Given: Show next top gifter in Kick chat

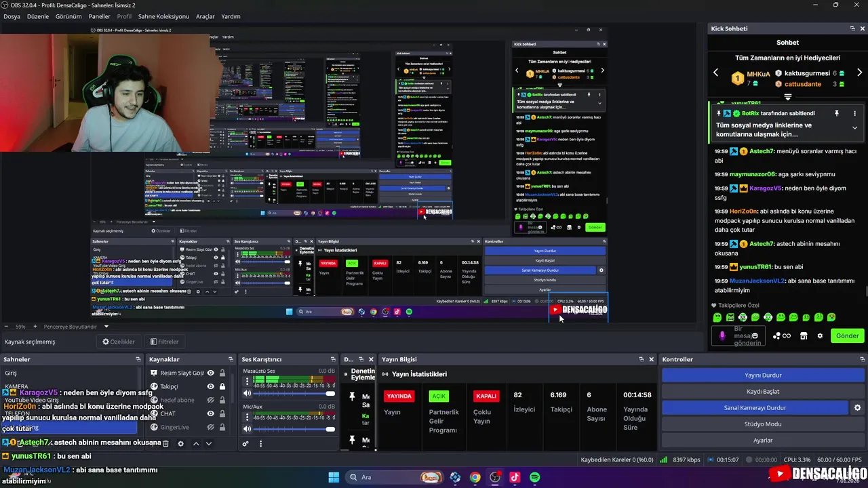Looking at the screenshot, I should pyautogui.click(x=859, y=73).
